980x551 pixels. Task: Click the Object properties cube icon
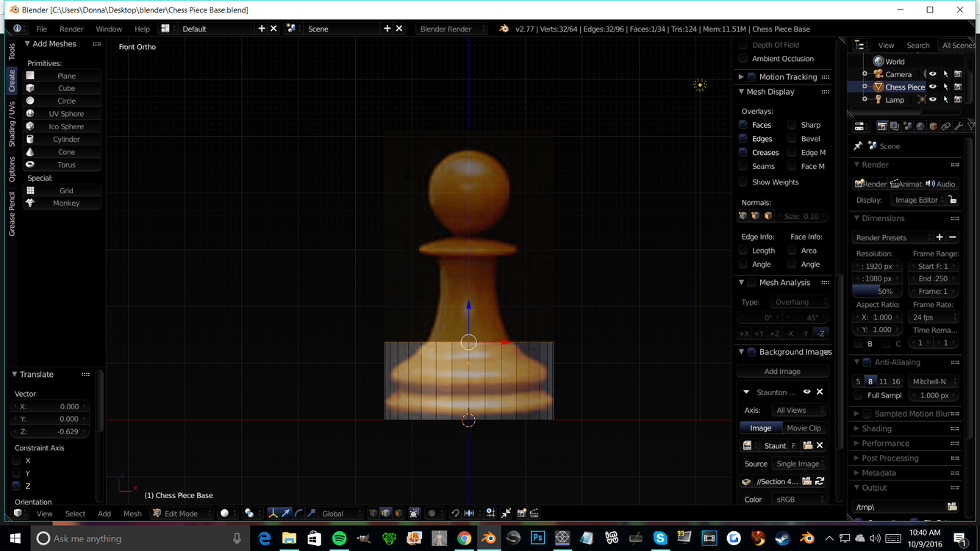click(933, 126)
